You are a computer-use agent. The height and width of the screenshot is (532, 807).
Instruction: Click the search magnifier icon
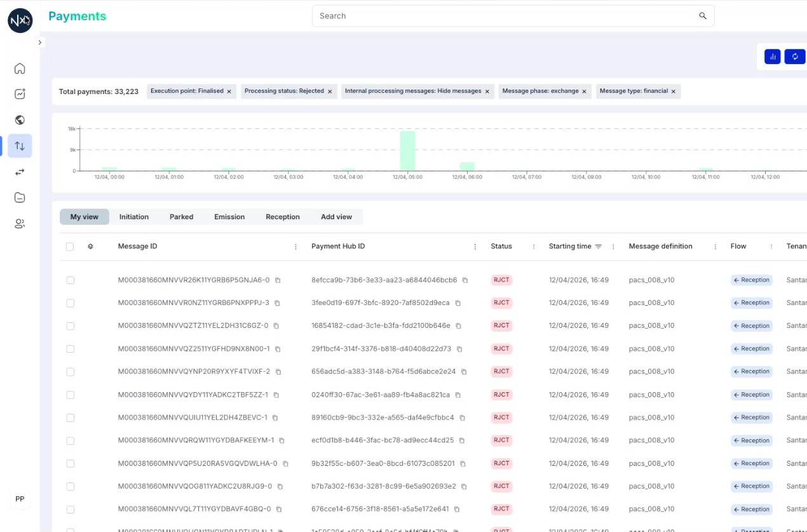point(703,16)
